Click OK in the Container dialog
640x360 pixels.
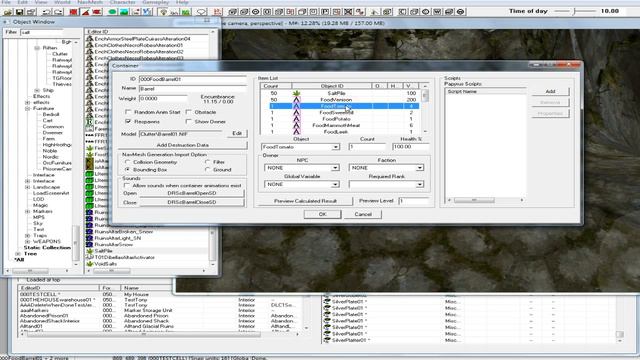[x=322, y=214]
